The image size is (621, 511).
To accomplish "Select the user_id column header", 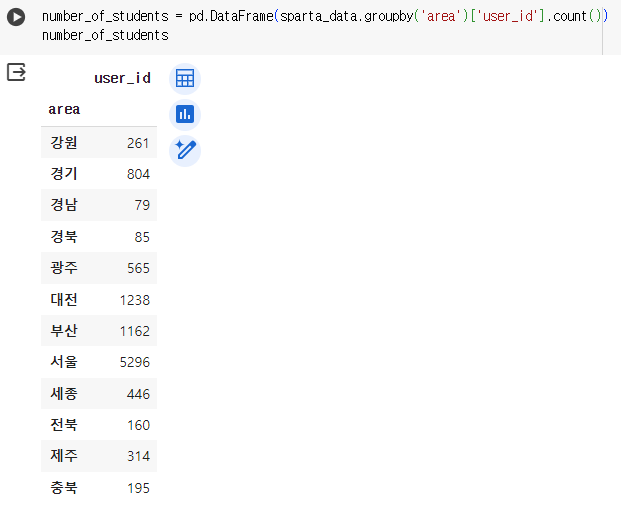I will 122,78.
